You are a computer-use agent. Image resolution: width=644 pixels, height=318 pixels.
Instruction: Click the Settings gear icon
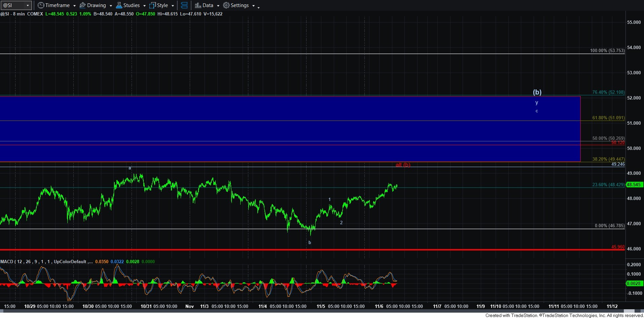[x=226, y=5]
